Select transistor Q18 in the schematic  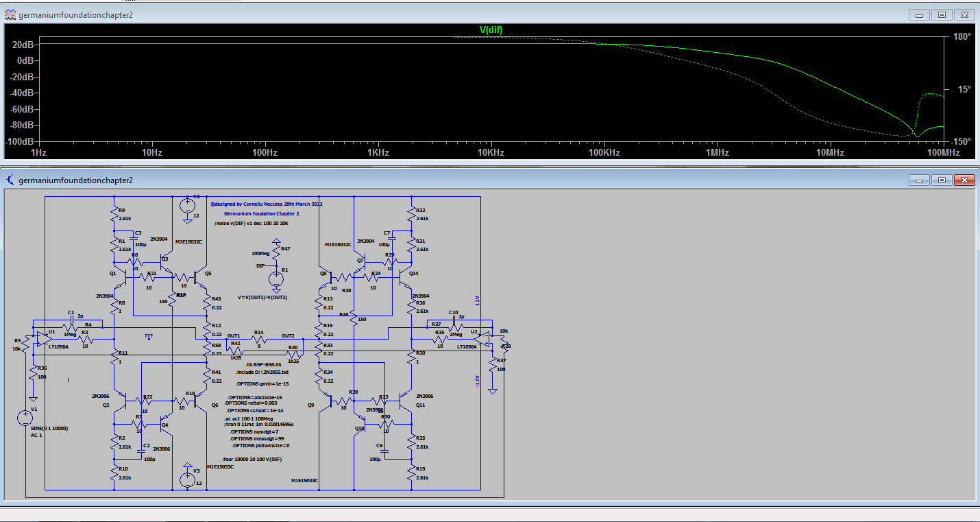point(359,425)
